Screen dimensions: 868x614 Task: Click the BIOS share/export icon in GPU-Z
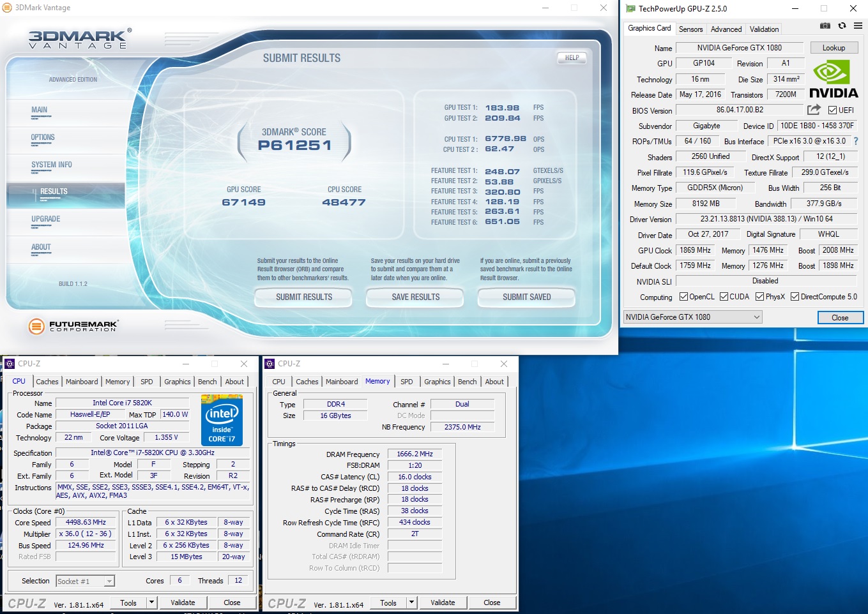click(814, 110)
